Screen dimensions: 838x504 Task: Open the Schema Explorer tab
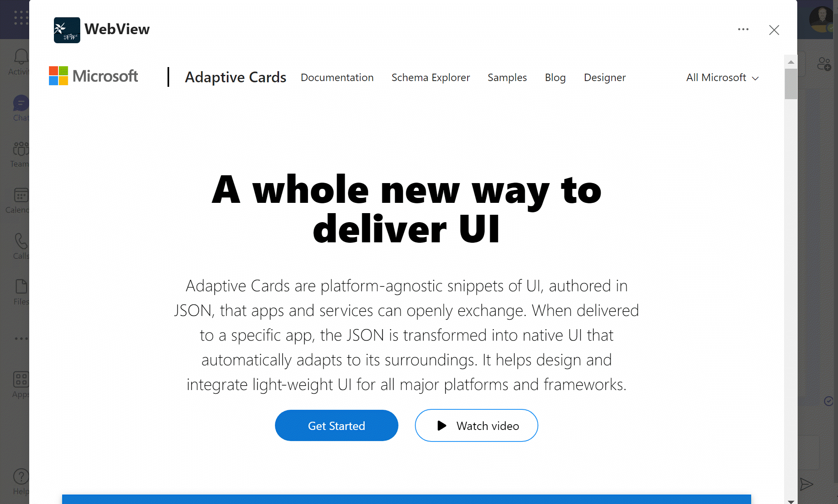(431, 77)
